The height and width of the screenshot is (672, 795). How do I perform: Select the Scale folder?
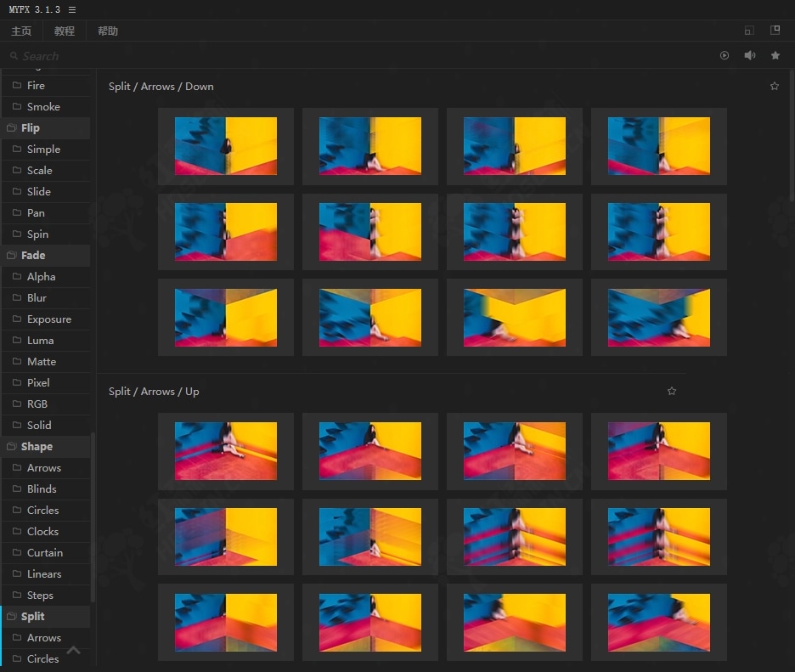pyautogui.click(x=46, y=171)
